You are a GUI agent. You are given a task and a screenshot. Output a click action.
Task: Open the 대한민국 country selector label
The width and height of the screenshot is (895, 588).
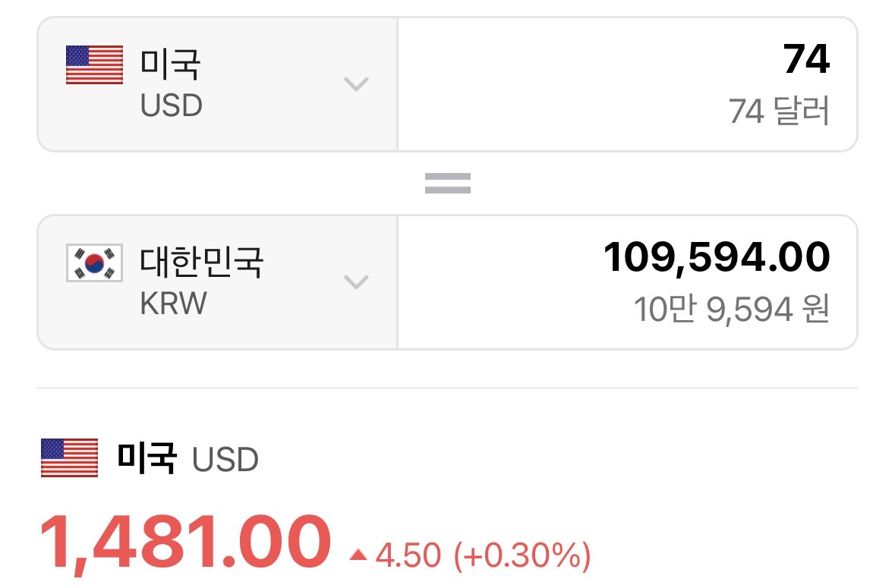[201, 262]
